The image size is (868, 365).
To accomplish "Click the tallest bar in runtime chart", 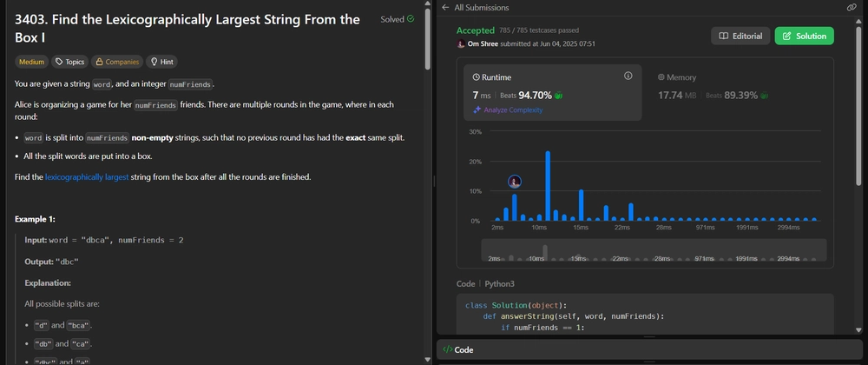I will [x=548, y=186].
